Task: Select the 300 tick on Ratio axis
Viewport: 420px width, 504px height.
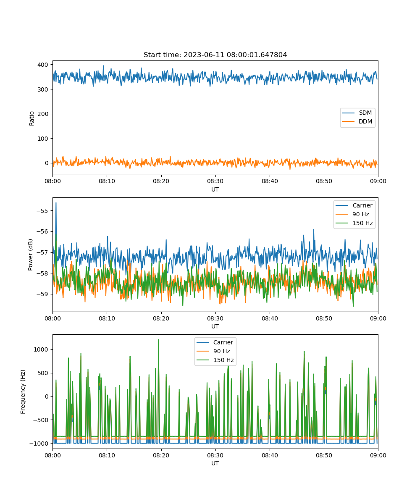Action: [44, 89]
